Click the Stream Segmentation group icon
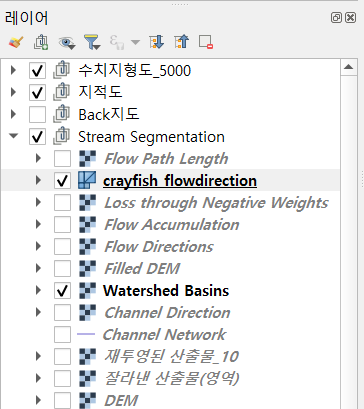 [62, 136]
